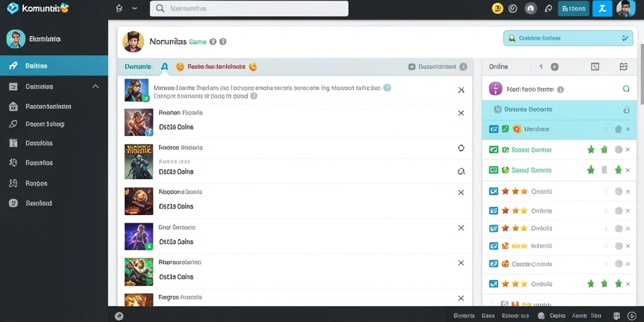Viewport: 644px width, 322px height.
Task: Click the bright blue square button in top bar
Action: click(x=602, y=8)
